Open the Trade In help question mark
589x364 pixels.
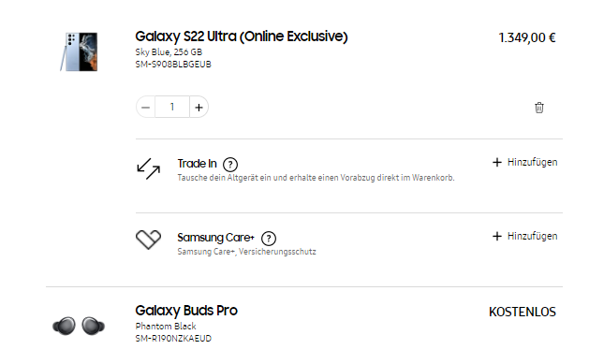click(x=230, y=165)
